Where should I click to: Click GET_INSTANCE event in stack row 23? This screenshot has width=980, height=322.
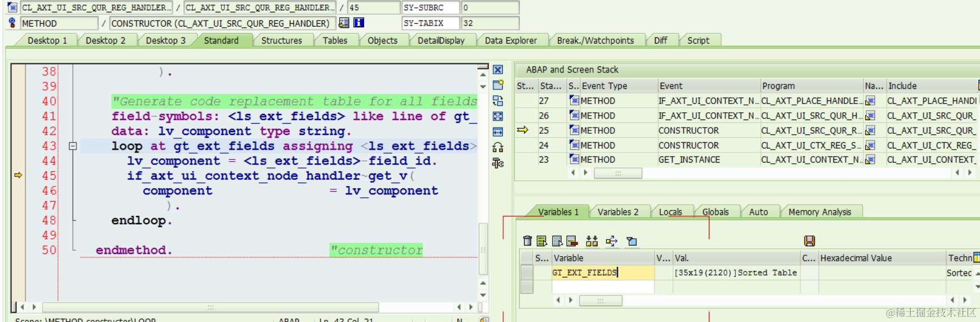point(689,160)
